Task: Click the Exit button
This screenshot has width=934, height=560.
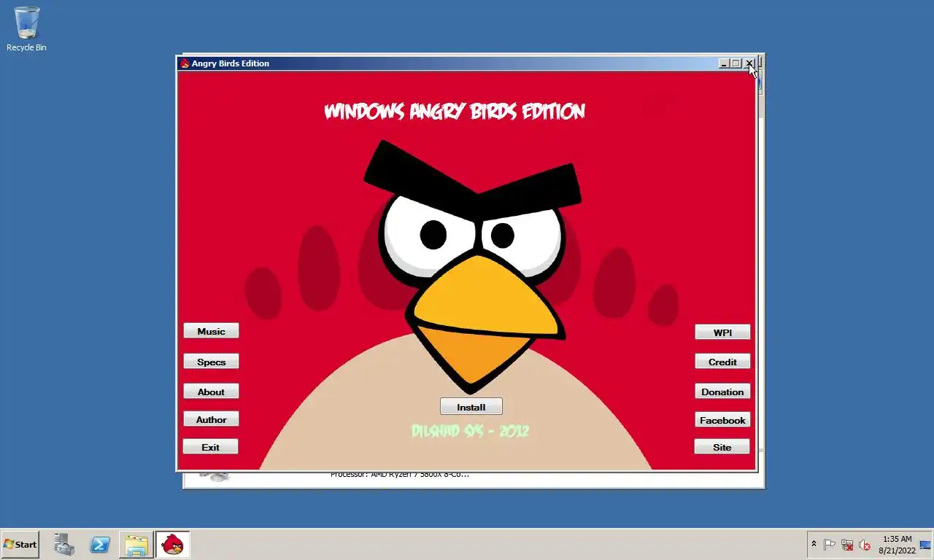Action: click(210, 447)
